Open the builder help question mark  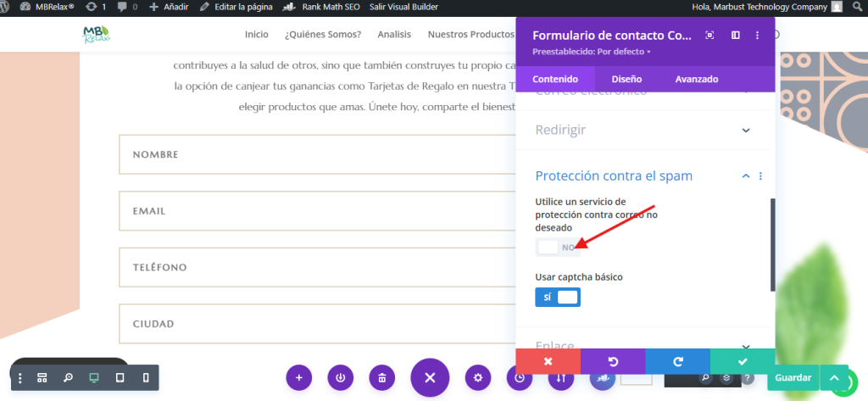coord(748,378)
